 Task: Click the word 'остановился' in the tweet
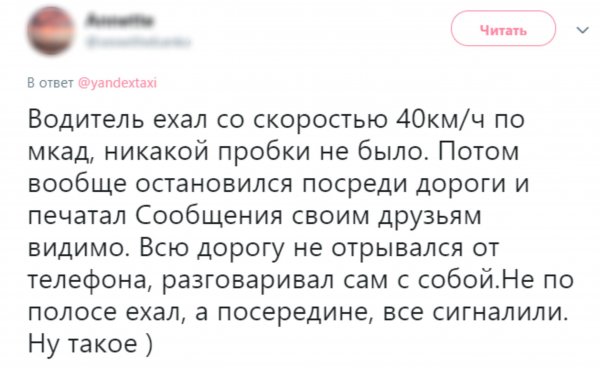214,184
